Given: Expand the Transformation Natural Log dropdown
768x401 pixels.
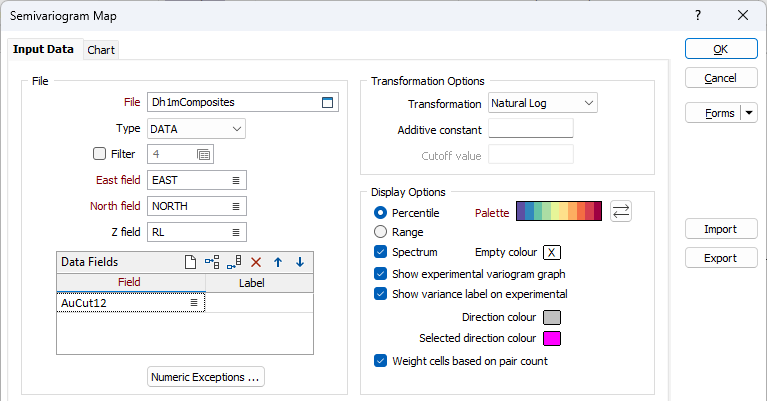Looking at the screenshot, I should pos(588,103).
